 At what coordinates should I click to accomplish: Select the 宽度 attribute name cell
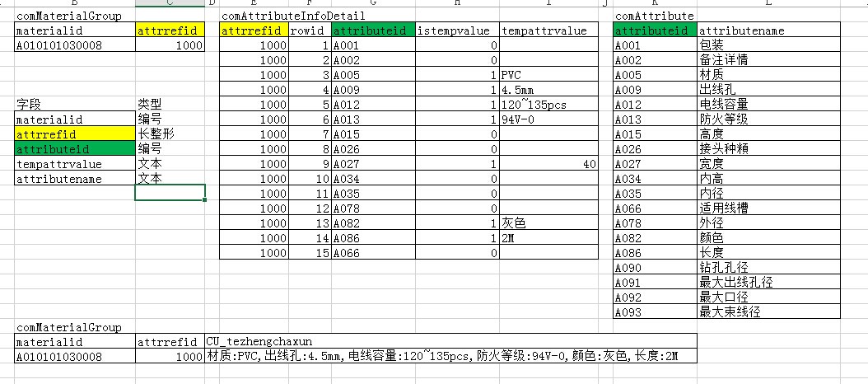pos(768,164)
